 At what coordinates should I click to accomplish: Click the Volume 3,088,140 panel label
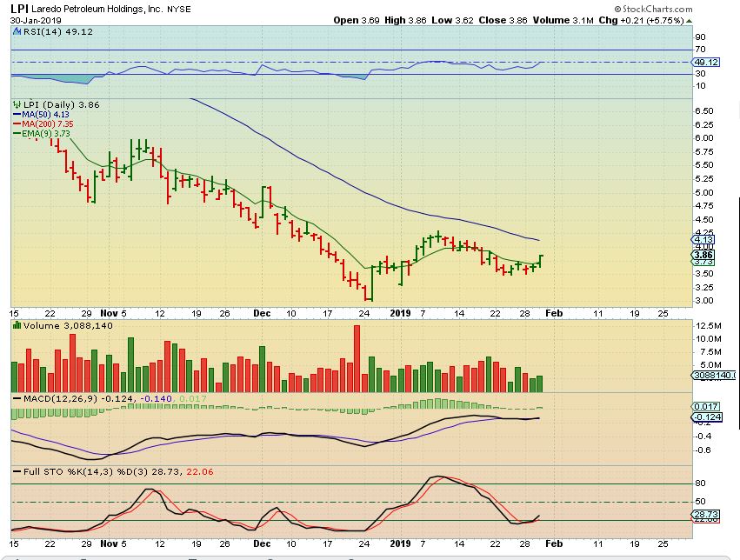(x=68, y=325)
